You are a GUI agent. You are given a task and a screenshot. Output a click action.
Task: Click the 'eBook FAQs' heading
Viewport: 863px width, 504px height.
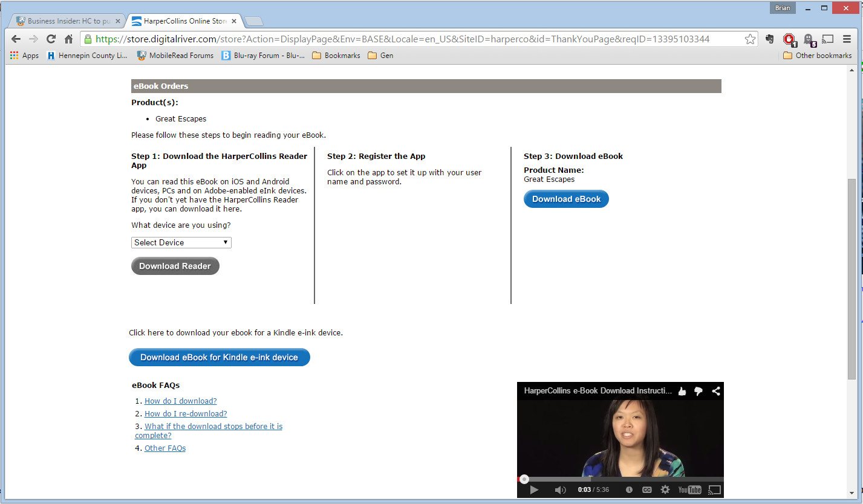(x=155, y=386)
